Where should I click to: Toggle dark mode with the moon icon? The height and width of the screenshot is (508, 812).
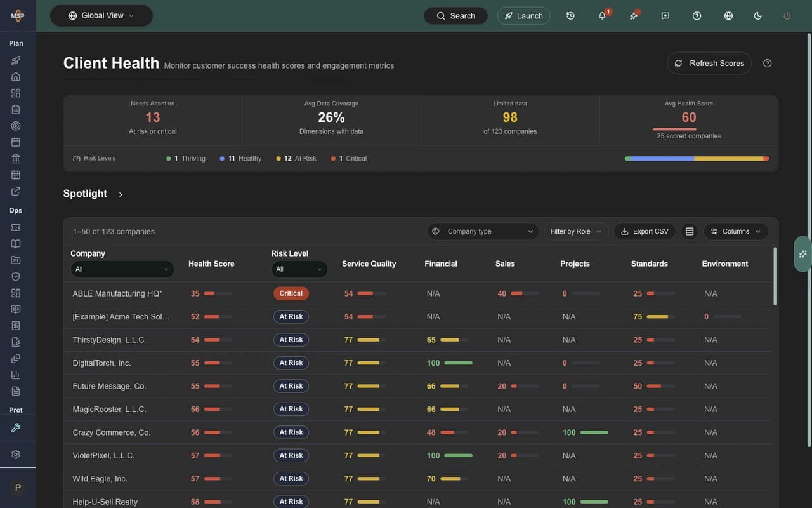[757, 16]
